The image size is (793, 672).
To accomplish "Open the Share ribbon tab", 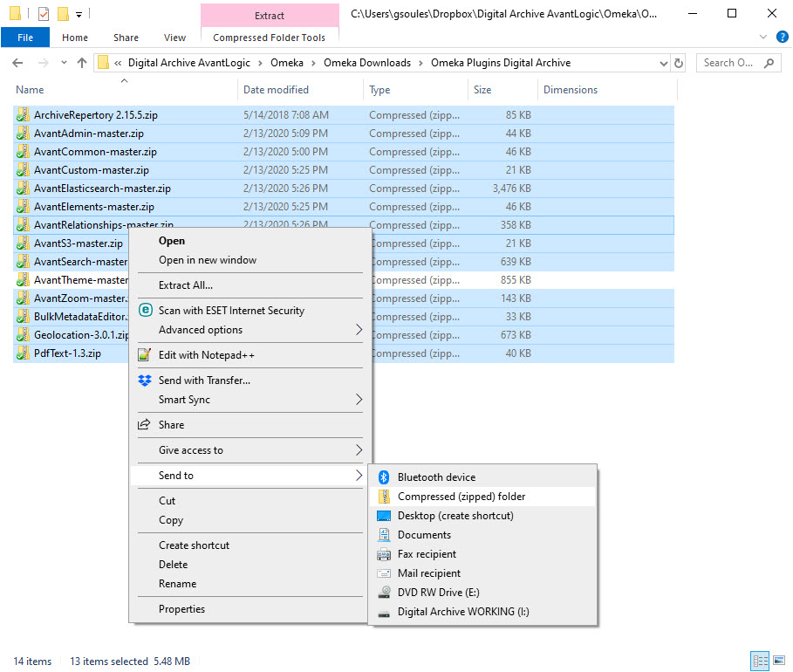I will tap(126, 38).
